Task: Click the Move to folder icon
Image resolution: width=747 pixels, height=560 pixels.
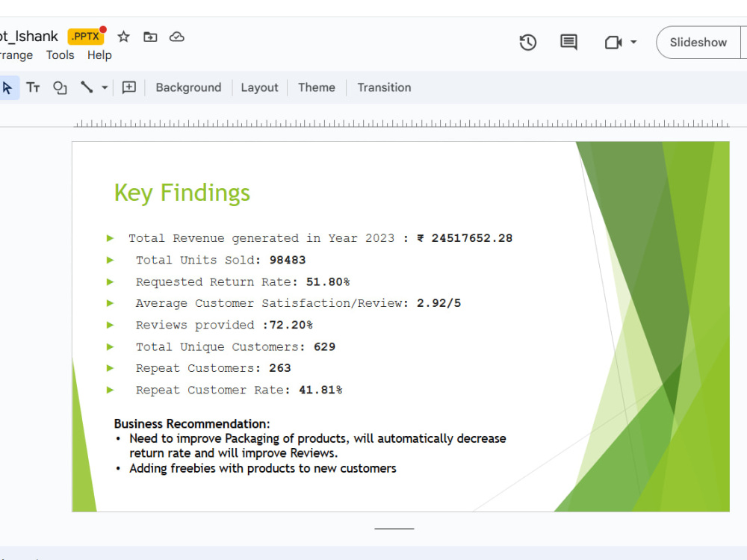Action: point(150,37)
